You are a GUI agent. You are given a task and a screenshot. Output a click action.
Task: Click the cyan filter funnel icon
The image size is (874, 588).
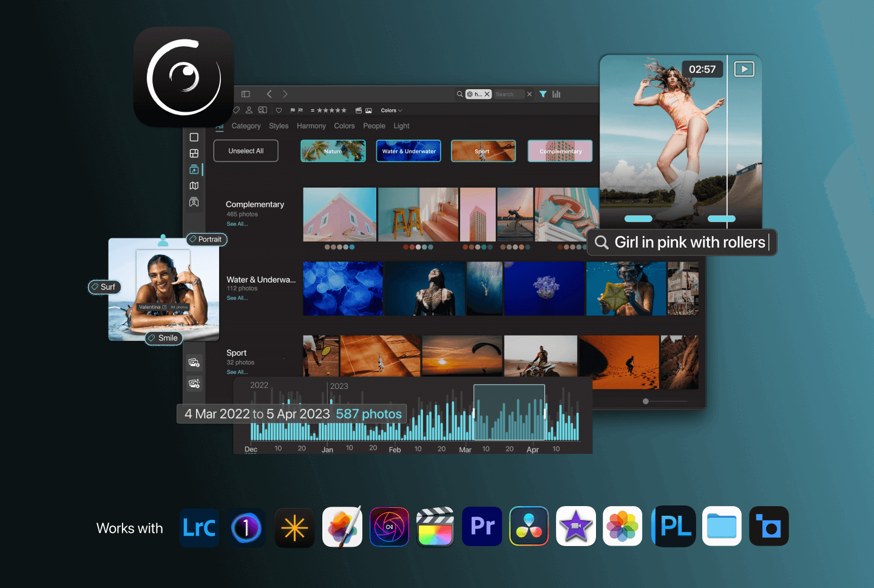543,94
